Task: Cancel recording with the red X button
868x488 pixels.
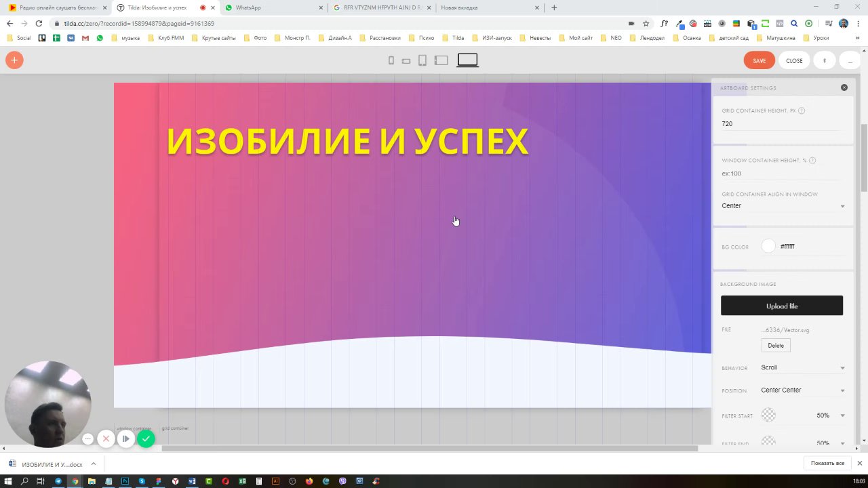Action: pyautogui.click(x=106, y=439)
